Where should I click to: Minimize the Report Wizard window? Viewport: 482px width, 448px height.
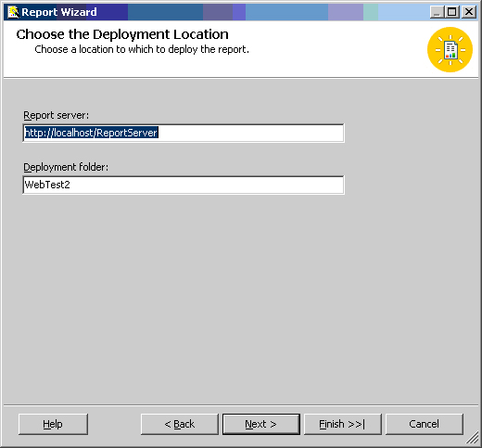pyautogui.click(x=437, y=12)
